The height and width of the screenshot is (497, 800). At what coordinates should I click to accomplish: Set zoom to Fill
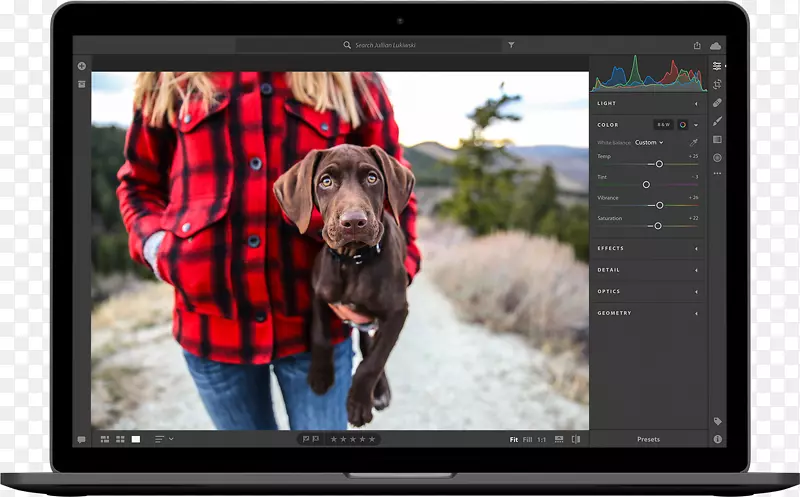528,439
